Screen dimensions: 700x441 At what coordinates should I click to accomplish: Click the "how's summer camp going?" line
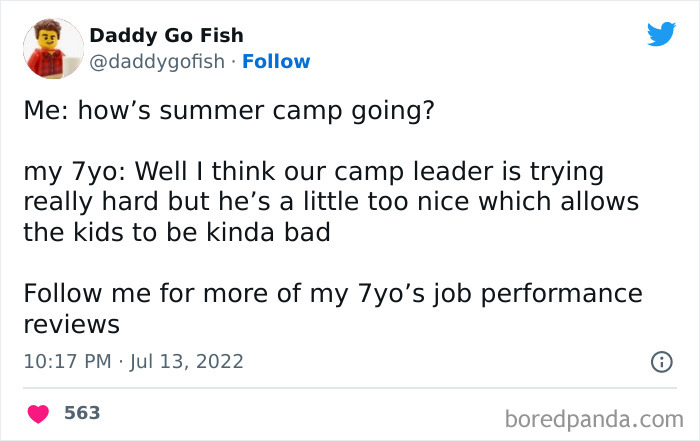228,109
